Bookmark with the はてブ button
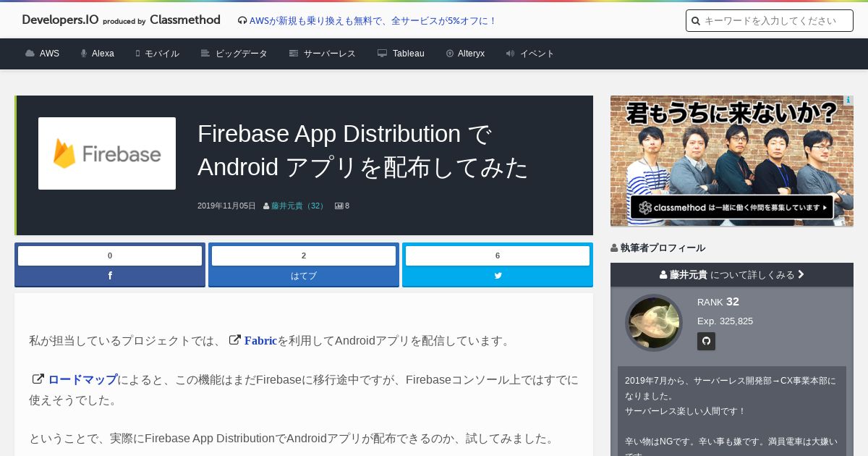 pyautogui.click(x=304, y=276)
